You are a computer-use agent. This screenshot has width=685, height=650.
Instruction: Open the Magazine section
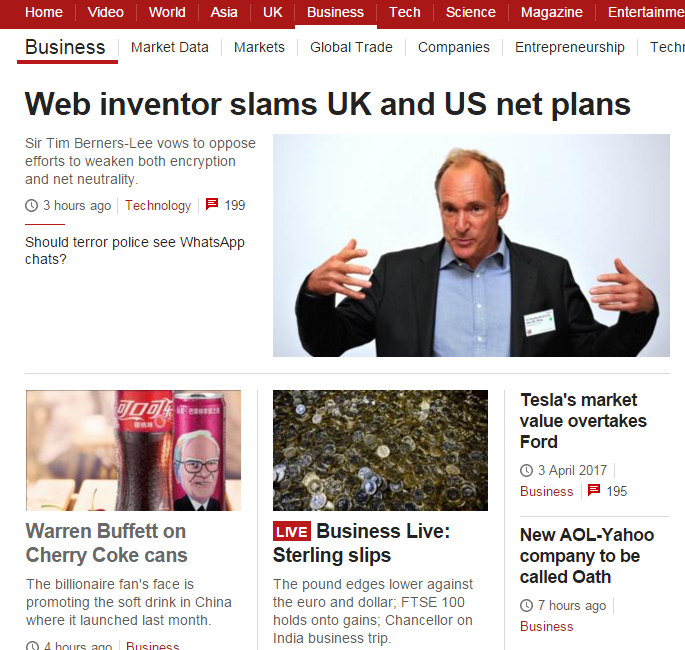pyautogui.click(x=551, y=12)
